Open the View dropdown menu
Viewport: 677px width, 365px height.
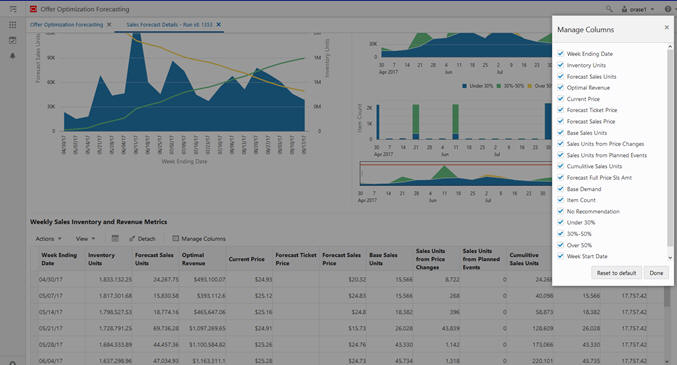point(85,238)
